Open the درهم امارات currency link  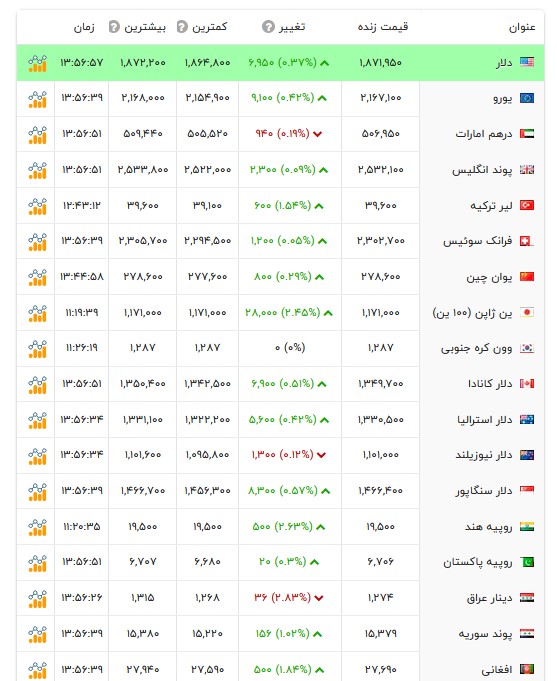(x=484, y=134)
